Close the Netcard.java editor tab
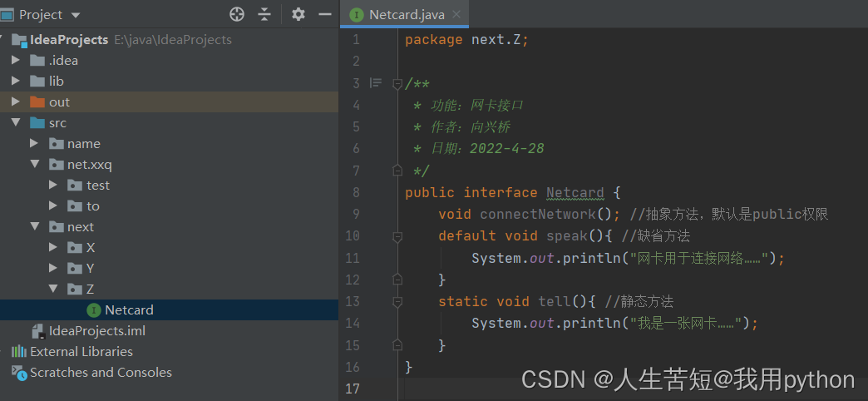Image resolution: width=868 pixels, height=401 pixels. pyautogui.click(x=456, y=14)
